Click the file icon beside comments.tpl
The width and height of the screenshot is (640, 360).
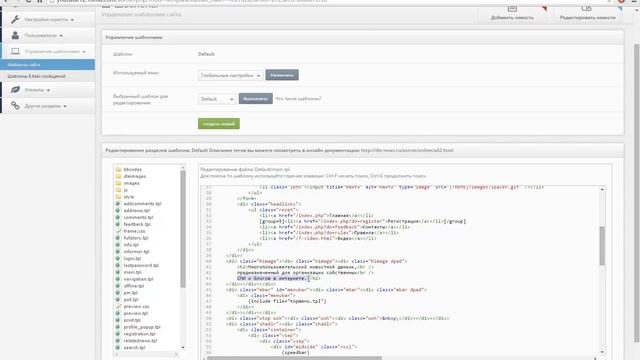[x=118, y=217]
